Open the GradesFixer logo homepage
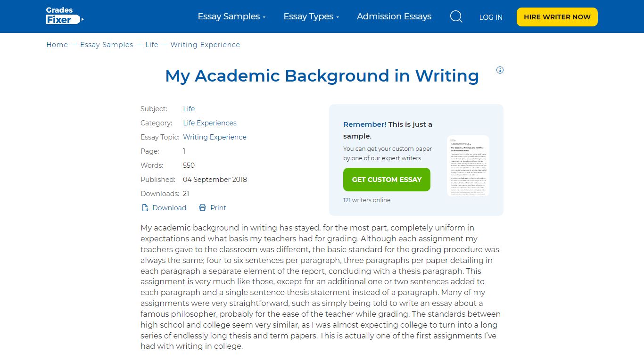The width and height of the screenshot is (644, 362). (x=65, y=16)
